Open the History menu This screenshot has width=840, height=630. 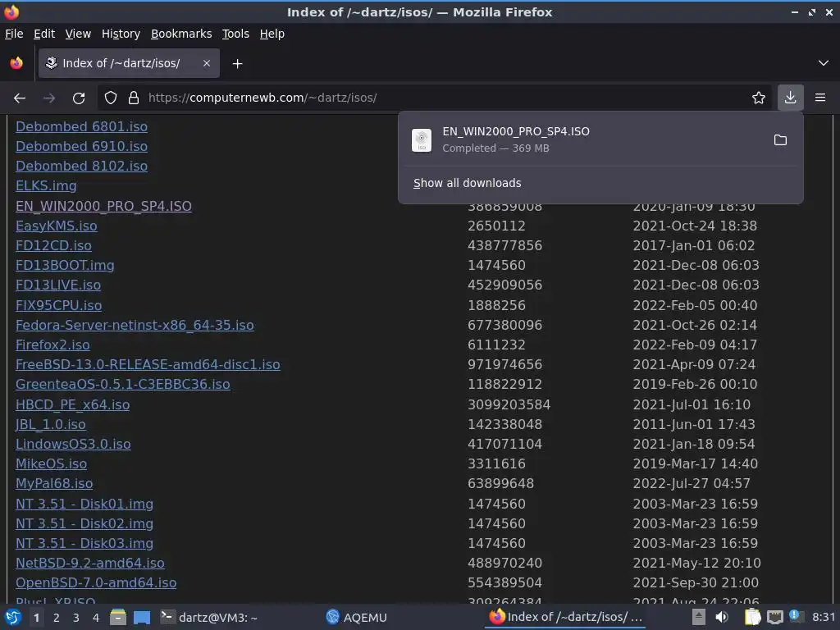121,34
